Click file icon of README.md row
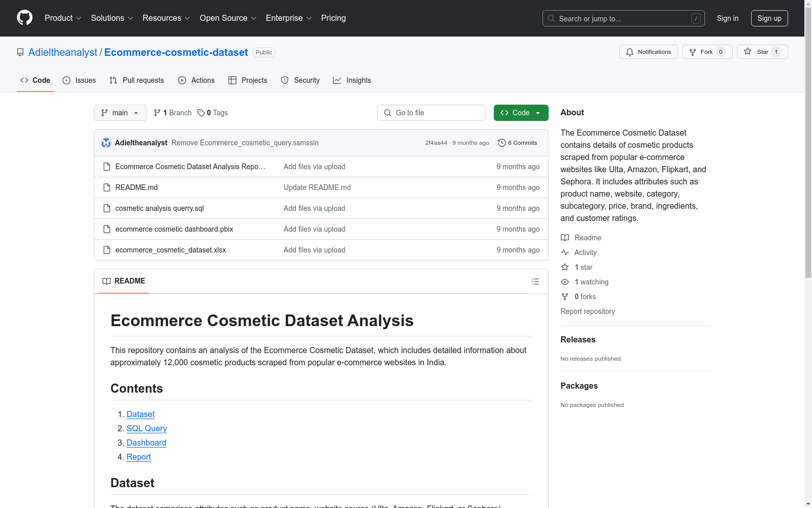The width and height of the screenshot is (812, 508). click(x=107, y=187)
